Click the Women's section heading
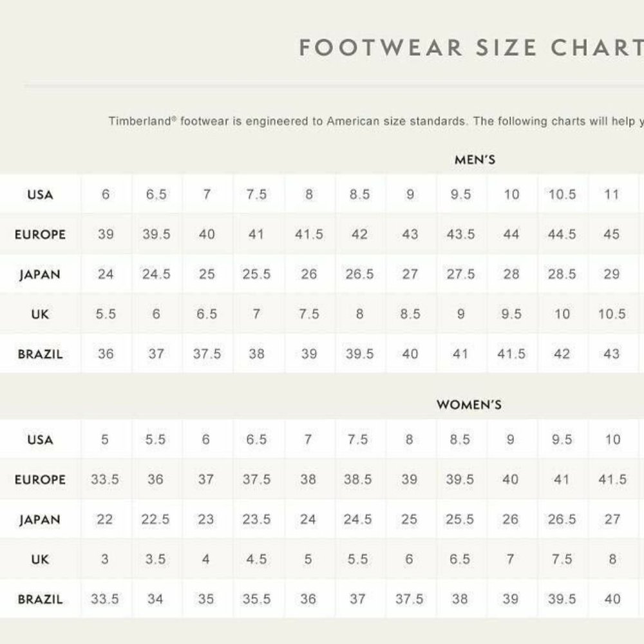The width and height of the screenshot is (644, 644). tap(469, 405)
